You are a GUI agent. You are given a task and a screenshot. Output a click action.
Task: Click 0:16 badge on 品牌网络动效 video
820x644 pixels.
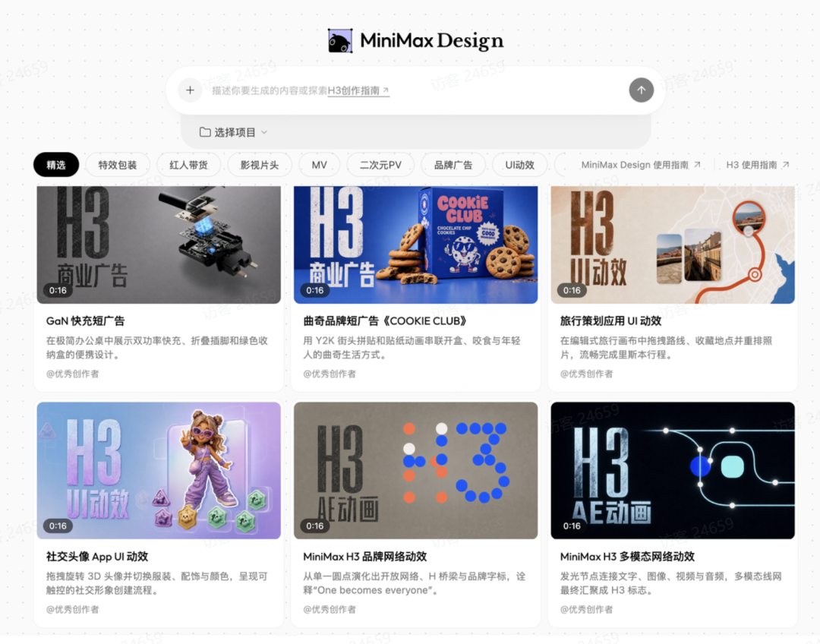(x=315, y=526)
